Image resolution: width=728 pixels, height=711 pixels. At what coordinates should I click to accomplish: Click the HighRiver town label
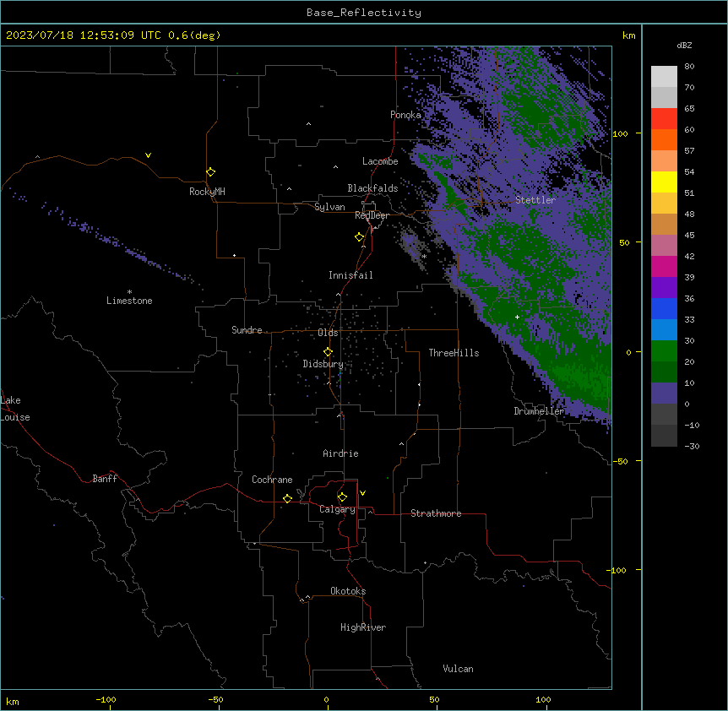pos(363,627)
